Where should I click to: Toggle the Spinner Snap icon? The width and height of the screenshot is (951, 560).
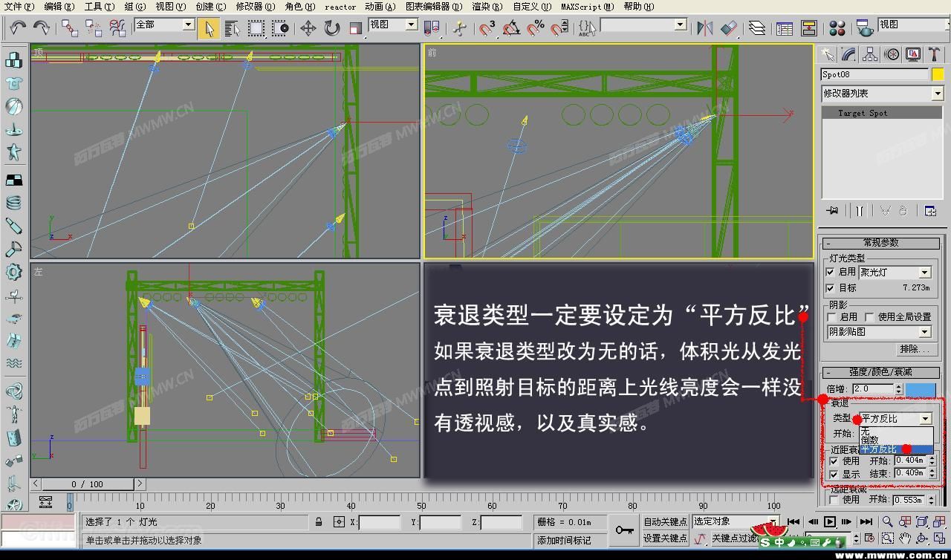(x=559, y=28)
